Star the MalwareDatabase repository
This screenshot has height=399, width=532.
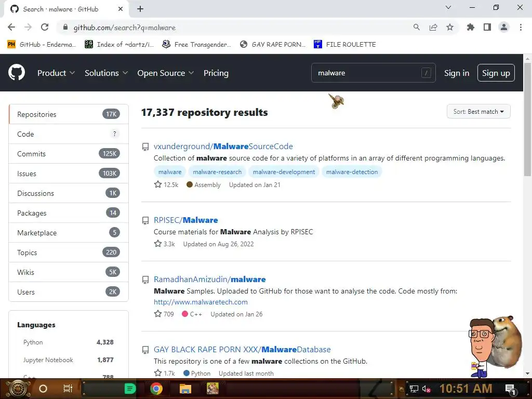[158, 373]
